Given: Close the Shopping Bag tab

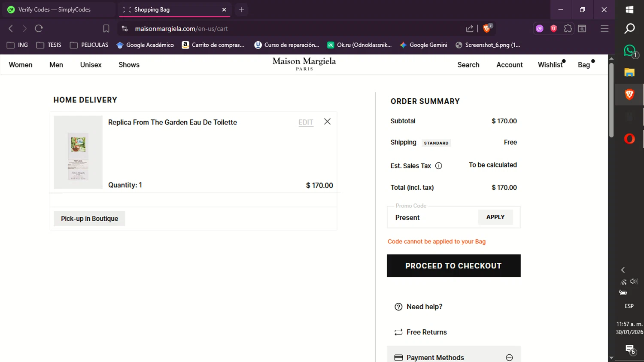Looking at the screenshot, I should point(224,9).
